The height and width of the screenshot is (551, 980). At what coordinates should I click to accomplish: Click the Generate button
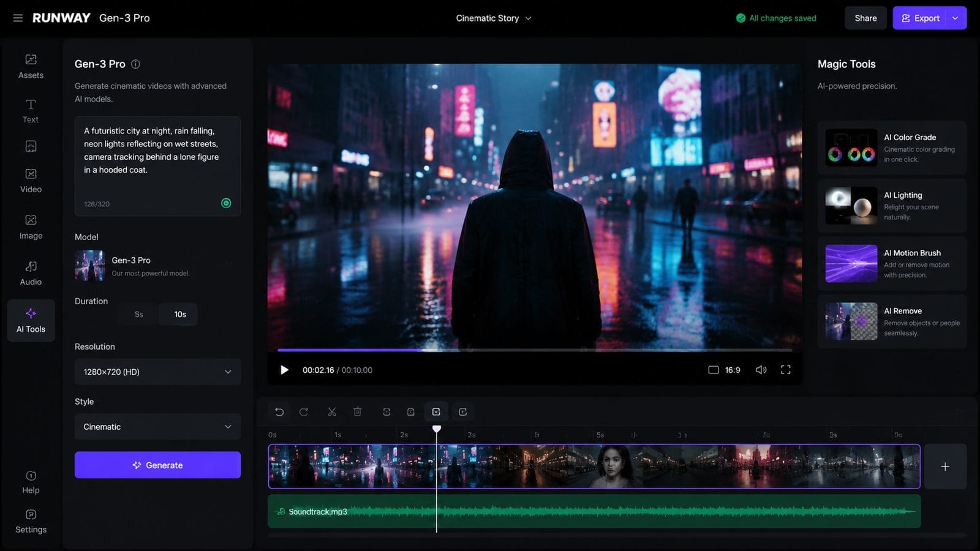click(x=157, y=465)
